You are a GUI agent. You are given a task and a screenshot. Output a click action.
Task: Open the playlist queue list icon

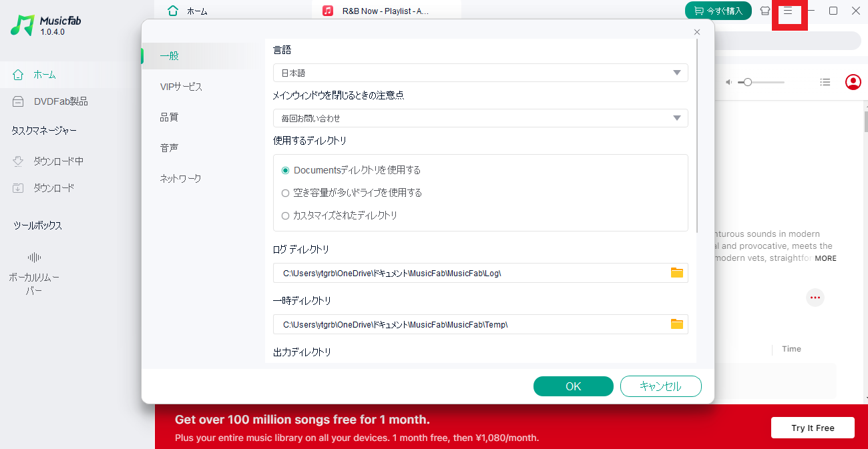coord(825,82)
